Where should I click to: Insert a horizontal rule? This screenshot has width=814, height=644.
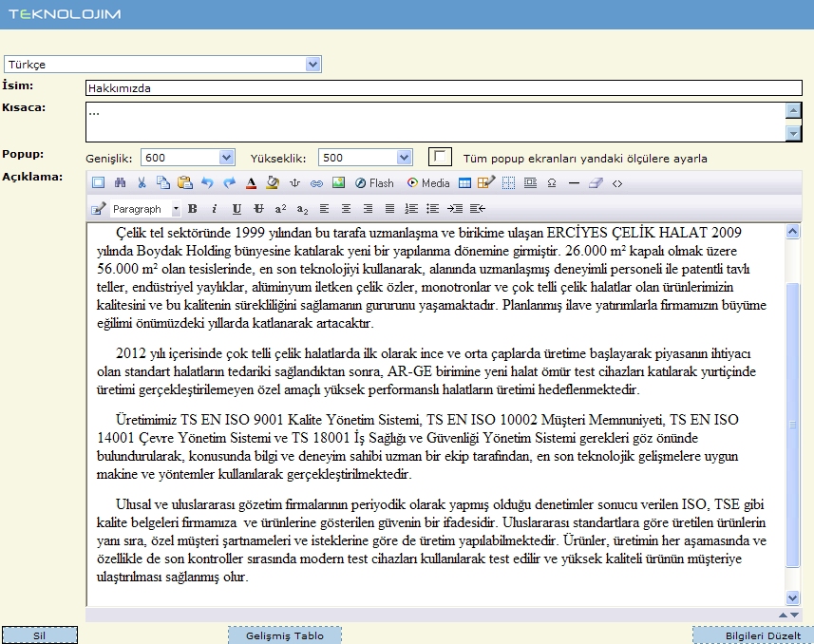(x=574, y=182)
